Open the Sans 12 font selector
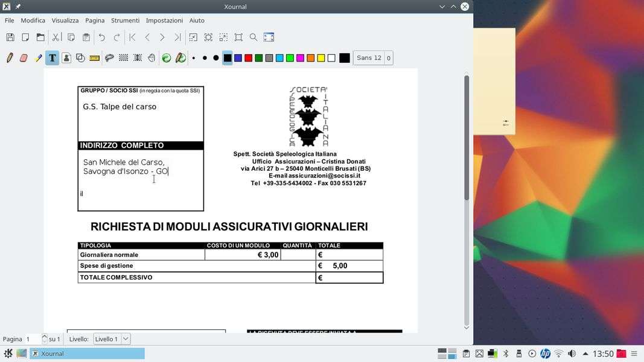The height and width of the screenshot is (362, 644). (369, 58)
